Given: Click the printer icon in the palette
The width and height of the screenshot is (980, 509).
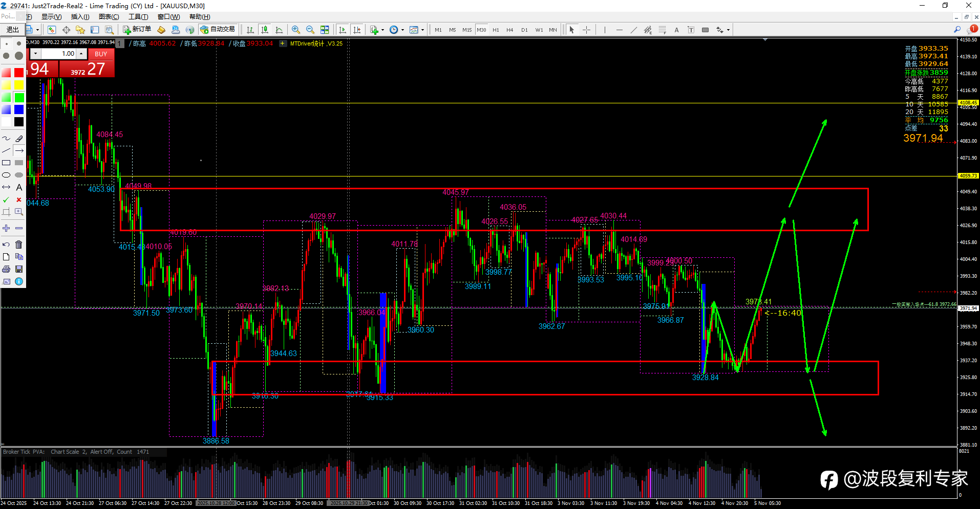Looking at the screenshot, I should pos(6,269).
